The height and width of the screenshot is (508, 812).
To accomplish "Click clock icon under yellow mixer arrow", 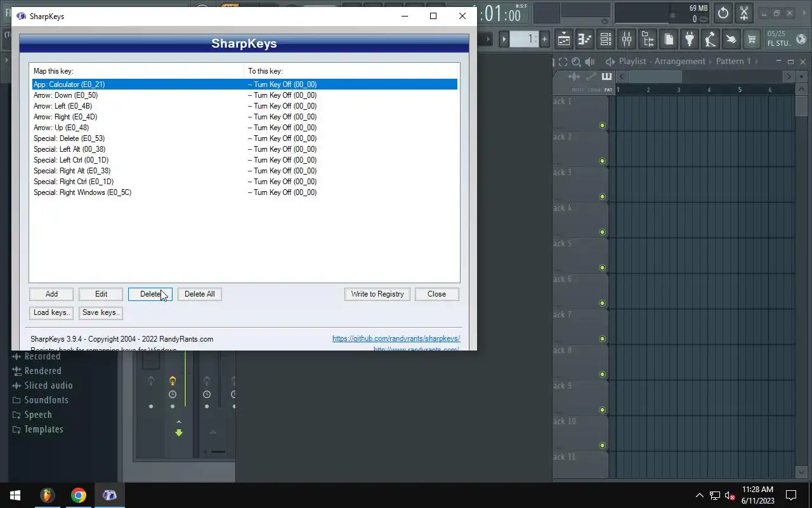I will click(x=173, y=394).
